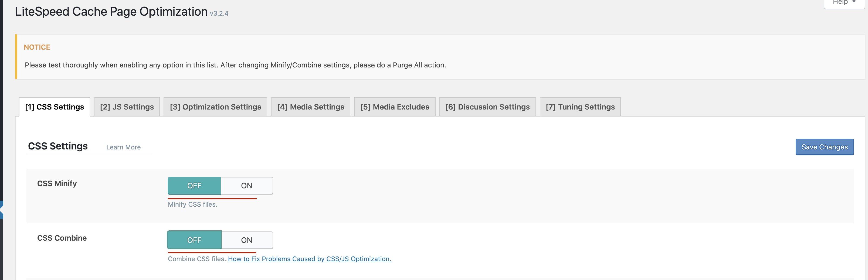Image resolution: width=868 pixels, height=280 pixels.
Task: Click the Purge All notice message text
Action: click(x=235, y=65)
